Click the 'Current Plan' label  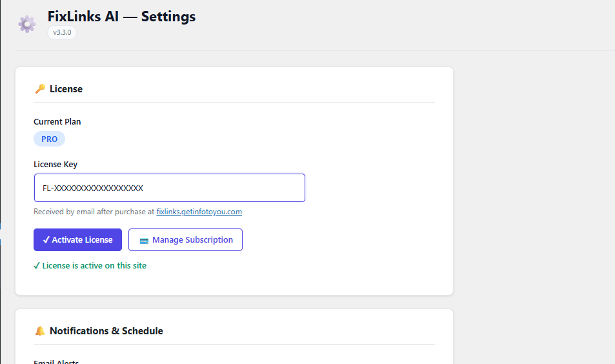pos(57,121)
